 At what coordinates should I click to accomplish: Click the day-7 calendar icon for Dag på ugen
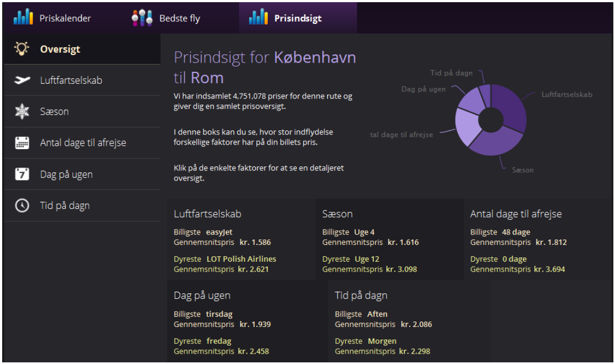22,175
